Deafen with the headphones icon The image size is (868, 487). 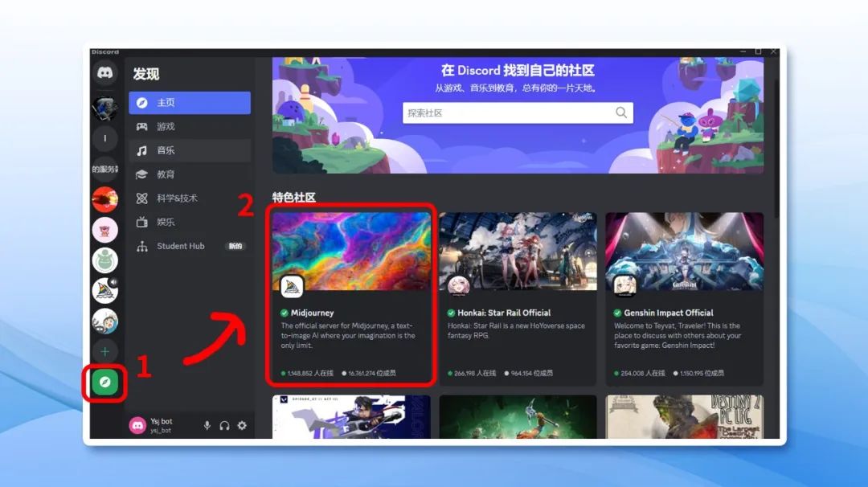click(x=224, y=426)
